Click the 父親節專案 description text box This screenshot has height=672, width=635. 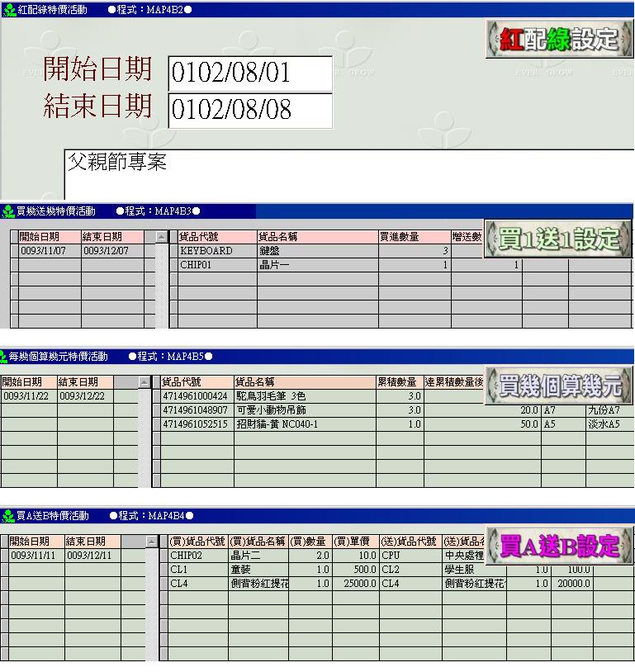click(347, 173)
